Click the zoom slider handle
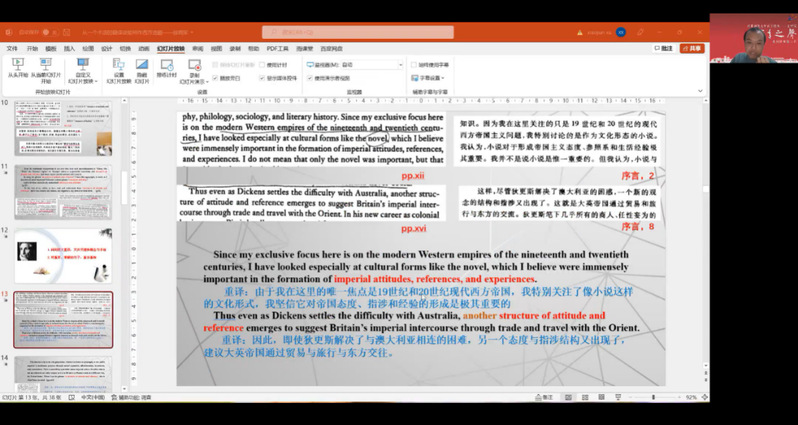 click(x=653, y=397)
